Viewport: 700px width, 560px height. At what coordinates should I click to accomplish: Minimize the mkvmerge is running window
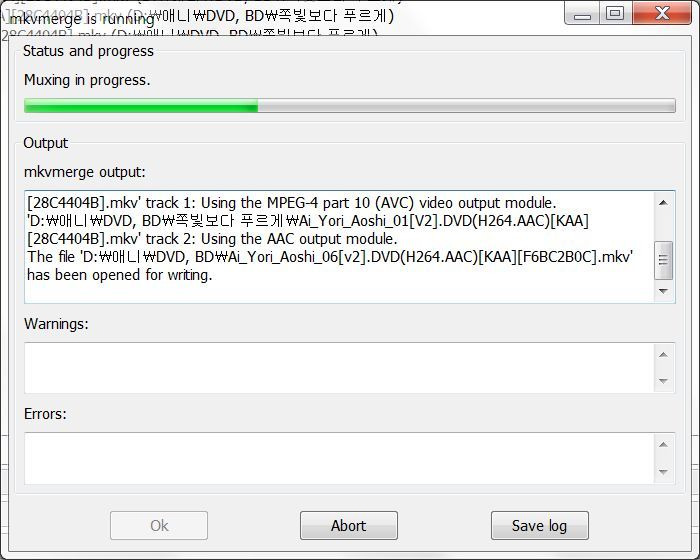pyautogui.click(x=582, y=14)
